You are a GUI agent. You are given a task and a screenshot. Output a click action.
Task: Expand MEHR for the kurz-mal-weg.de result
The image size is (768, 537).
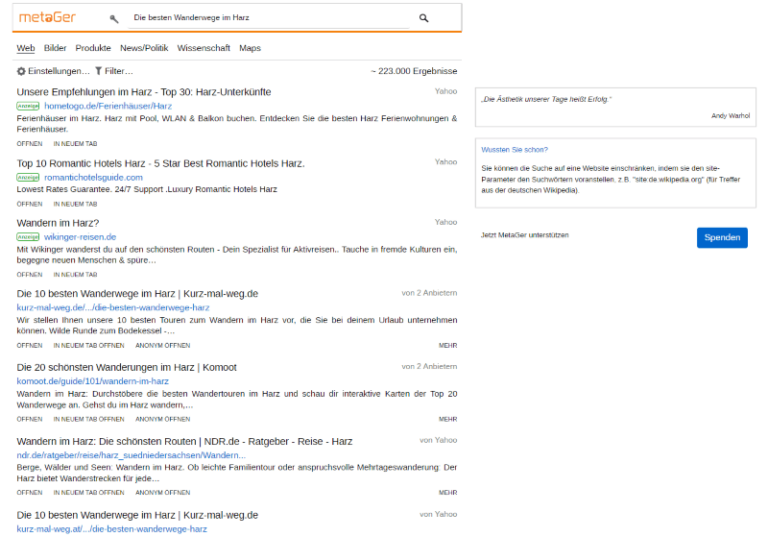pyautogui.click(x=448, y=345)
